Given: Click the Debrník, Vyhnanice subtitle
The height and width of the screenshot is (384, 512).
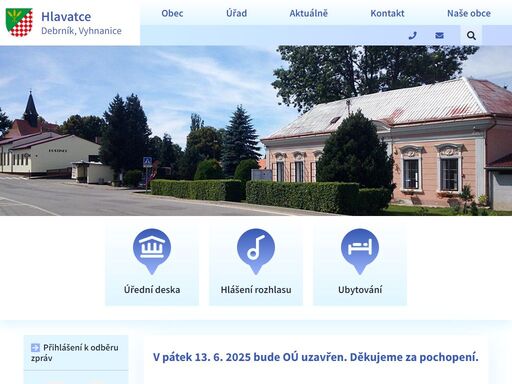Looking at the screenshot, I should point(81,31).
